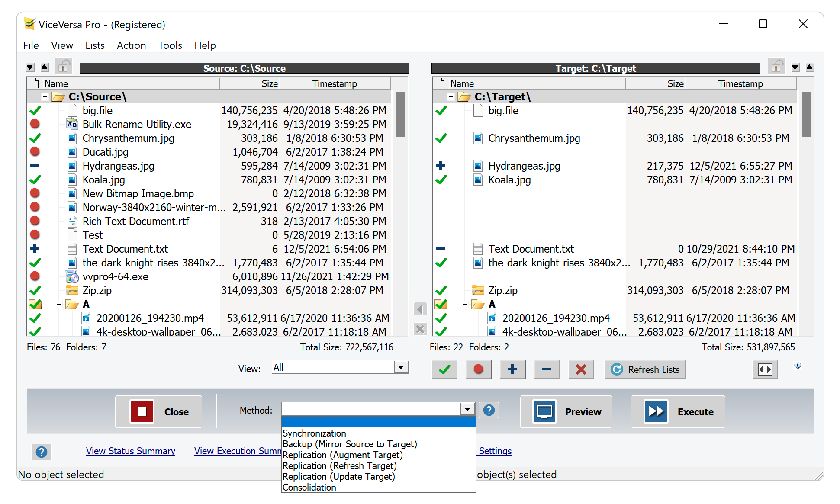Select Koala.jpg in Source list
This screenshot has height=504, width=840.
pyautogui.click(x=104, y=180)
